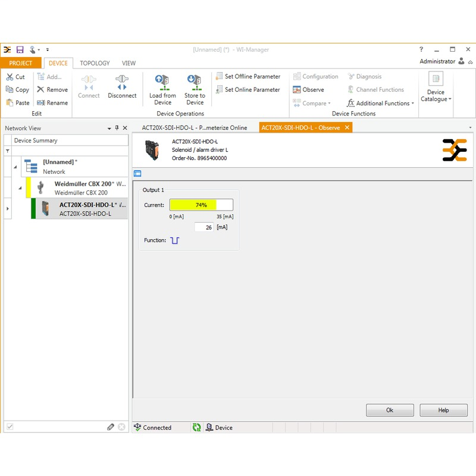Select the [Unnamed] Network tree item
Image resolution: width=476 pixels, height=476 pixels.
pos(75,167)
